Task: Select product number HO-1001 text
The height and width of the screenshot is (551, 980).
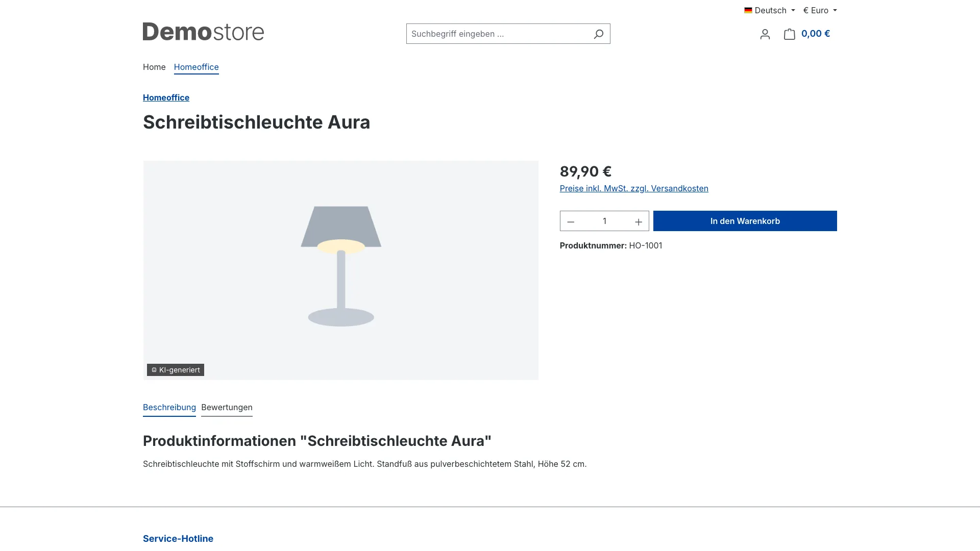Action: [x=645, y=245]
